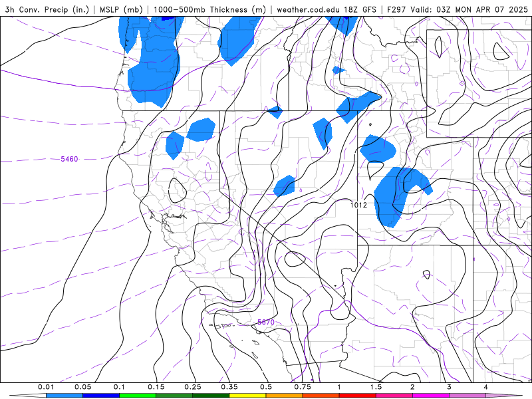The width and height of the screenshot is (532, 399).
Task: Pick the hot pink 1.5–2 colorbar swatch
Action: tap(394, 396)
